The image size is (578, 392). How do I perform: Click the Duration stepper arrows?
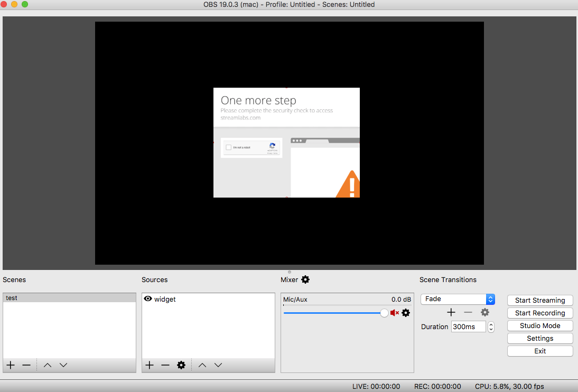[x=491, y=326]
